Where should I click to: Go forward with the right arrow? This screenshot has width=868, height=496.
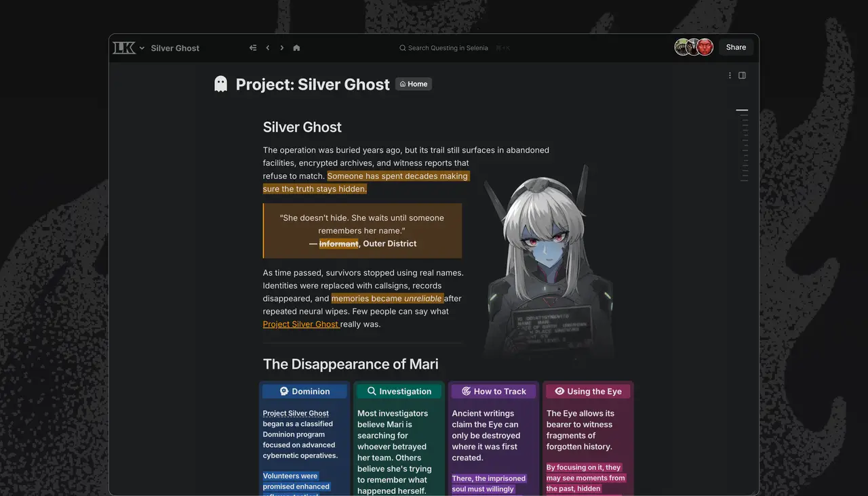(x=282, y=48)
